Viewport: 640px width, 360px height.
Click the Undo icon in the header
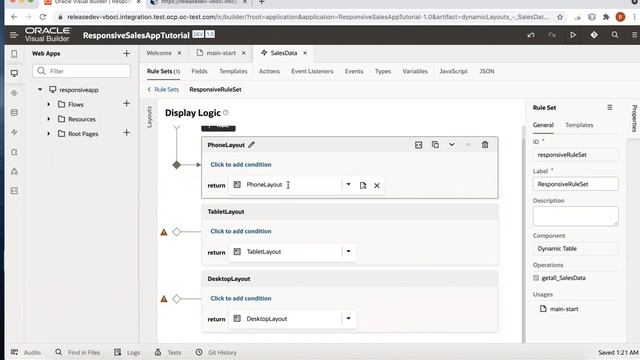click(x=531, y=35)
